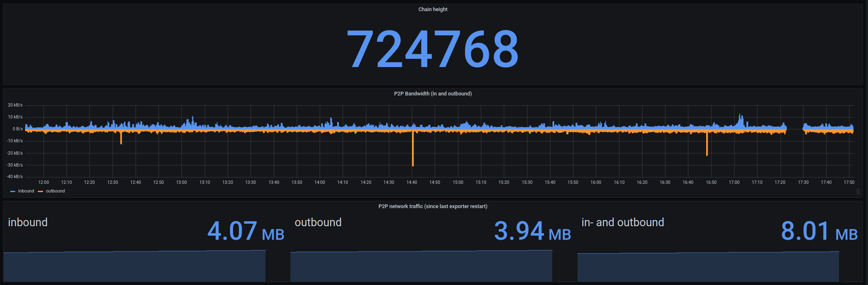The image size is (868, 285).
Task: Click the '15:30' time axis label
Action: pyautogui.click(x=527, y=183)
